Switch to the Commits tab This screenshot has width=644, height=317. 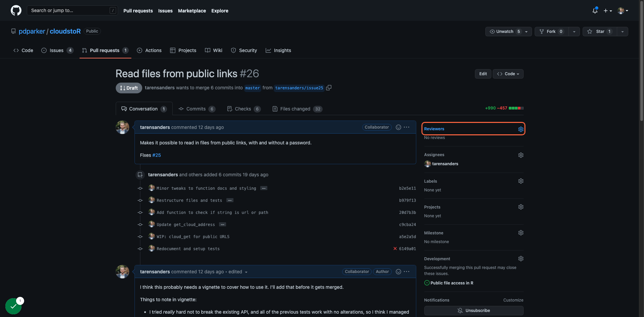click(x=197, y=109)
